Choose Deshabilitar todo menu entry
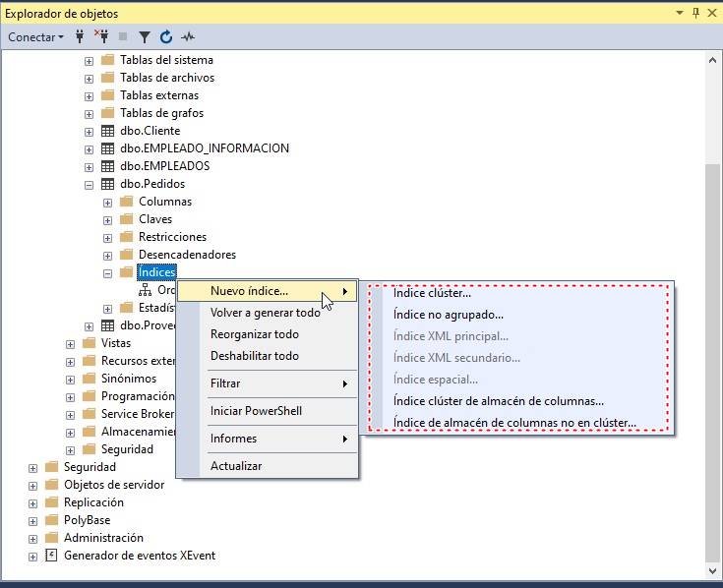This screenshot has height=588, width=723. coord(267,356)
